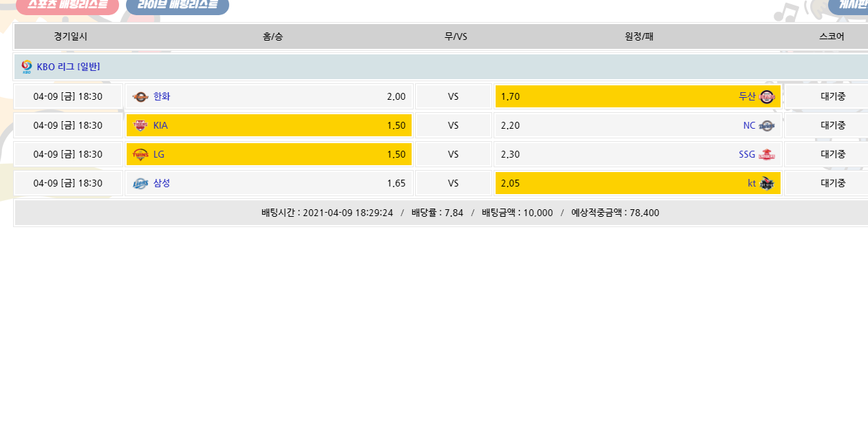This screenshot has width=868, height=446.
Task: Click the 삼성 1.65 home odds cell
Action: 269,183
